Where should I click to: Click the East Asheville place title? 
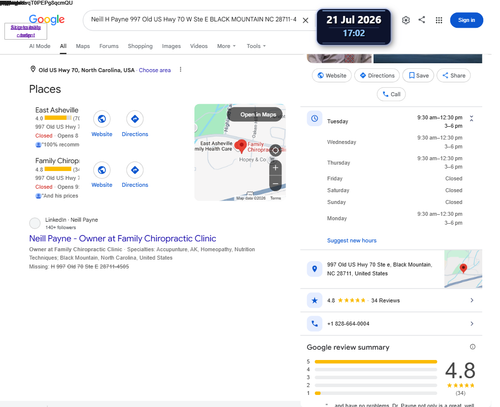pyautogui.click(x=57, y=110)
